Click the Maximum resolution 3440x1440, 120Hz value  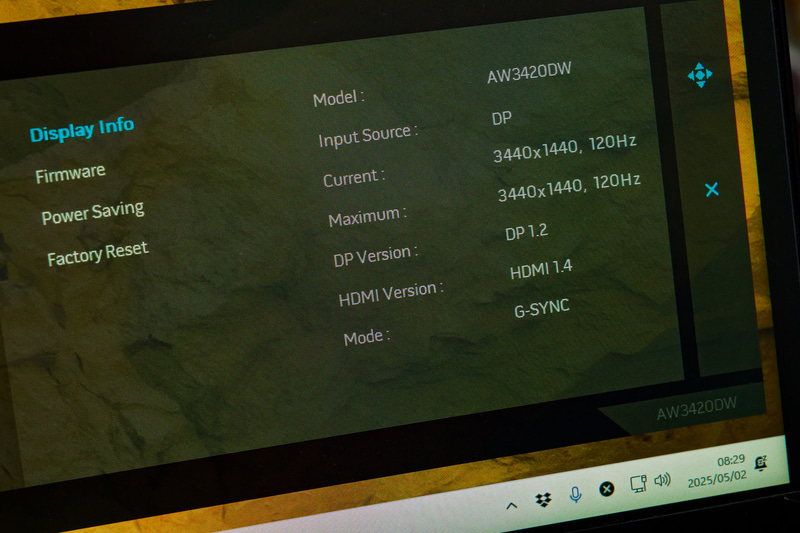(x=569, y=187)
